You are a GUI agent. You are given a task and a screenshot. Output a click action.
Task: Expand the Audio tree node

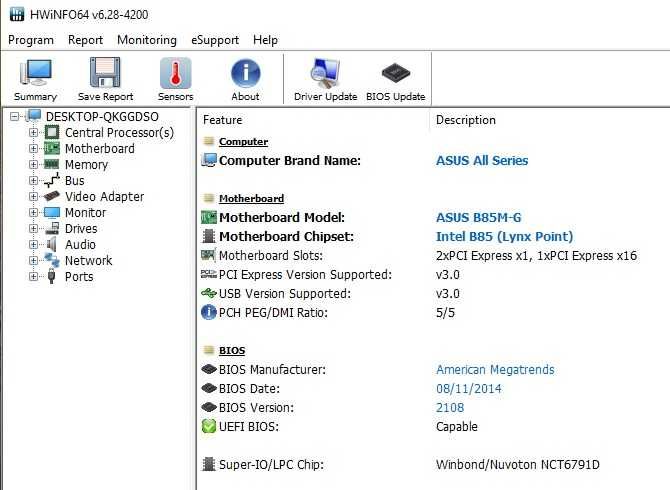click(x=33, y=244)
